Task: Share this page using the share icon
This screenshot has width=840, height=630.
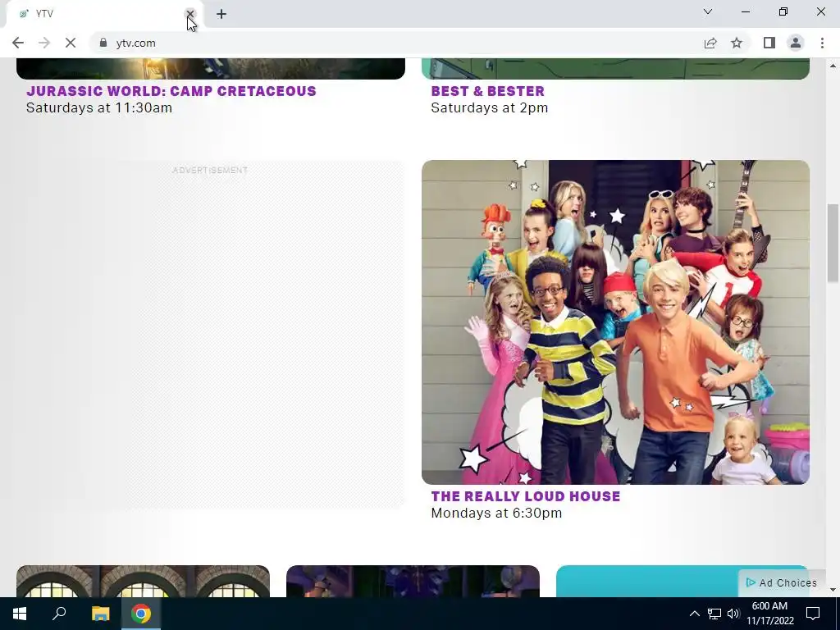Action: click(x=710, y=43)
